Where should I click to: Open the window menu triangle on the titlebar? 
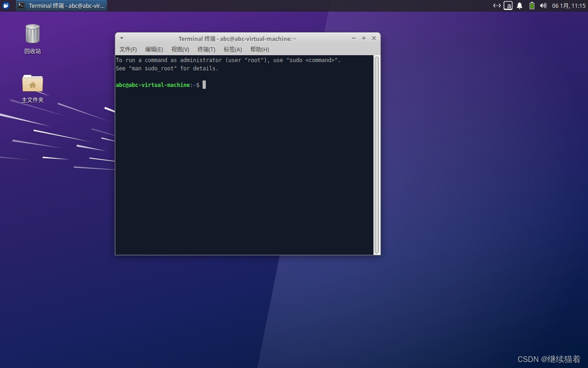121,38
